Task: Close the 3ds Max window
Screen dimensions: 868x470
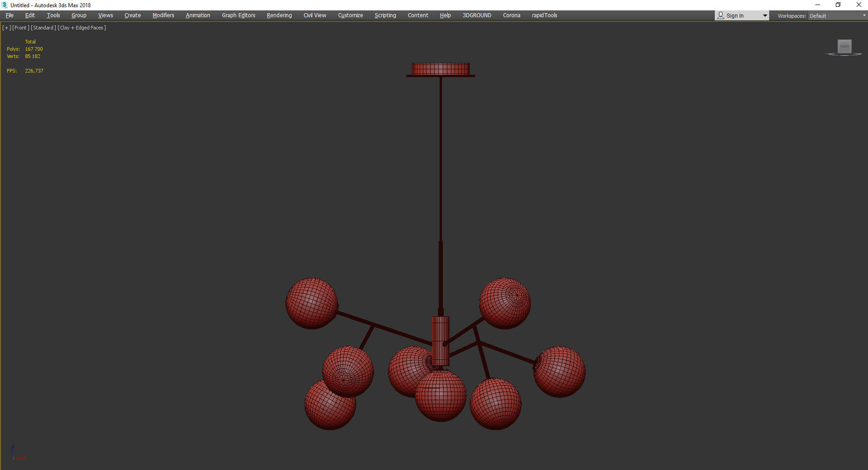Action: click(x=858, y=5)
